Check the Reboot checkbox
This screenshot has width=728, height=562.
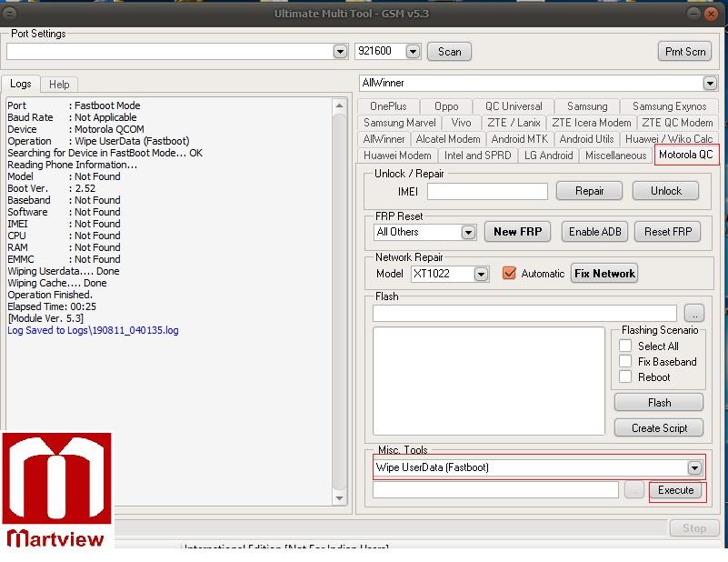pyautogui.click(x=625, y=376)
